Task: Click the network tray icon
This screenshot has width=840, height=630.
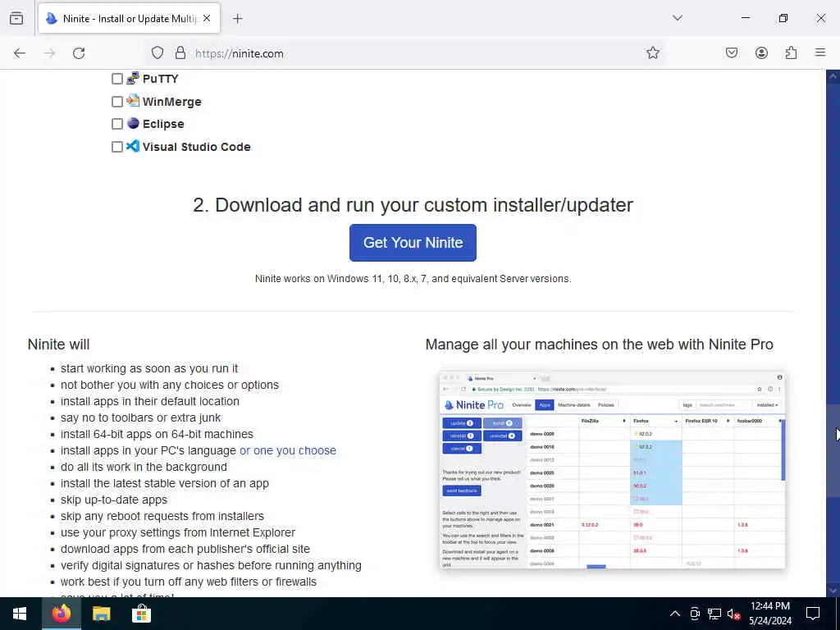Action: coord(714,614)
